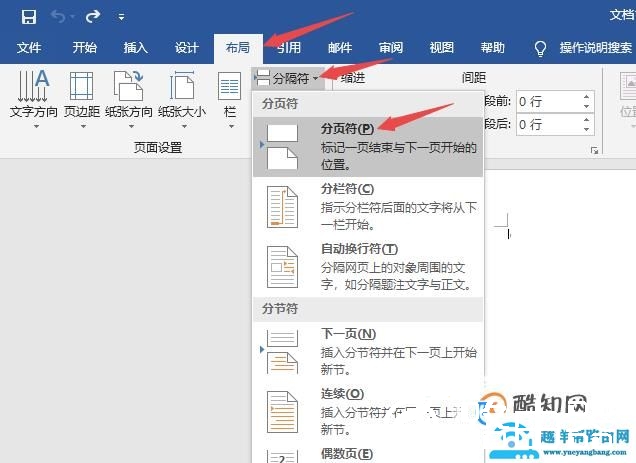This screenshot has height=463, width=636.
Task: Choose 连续(O) continuous section break
Action: click(x=368, y=411)
